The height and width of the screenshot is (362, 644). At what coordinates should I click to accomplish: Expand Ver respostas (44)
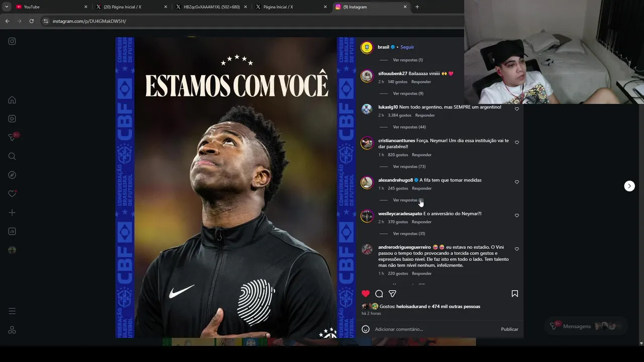(x=409, y=127)
